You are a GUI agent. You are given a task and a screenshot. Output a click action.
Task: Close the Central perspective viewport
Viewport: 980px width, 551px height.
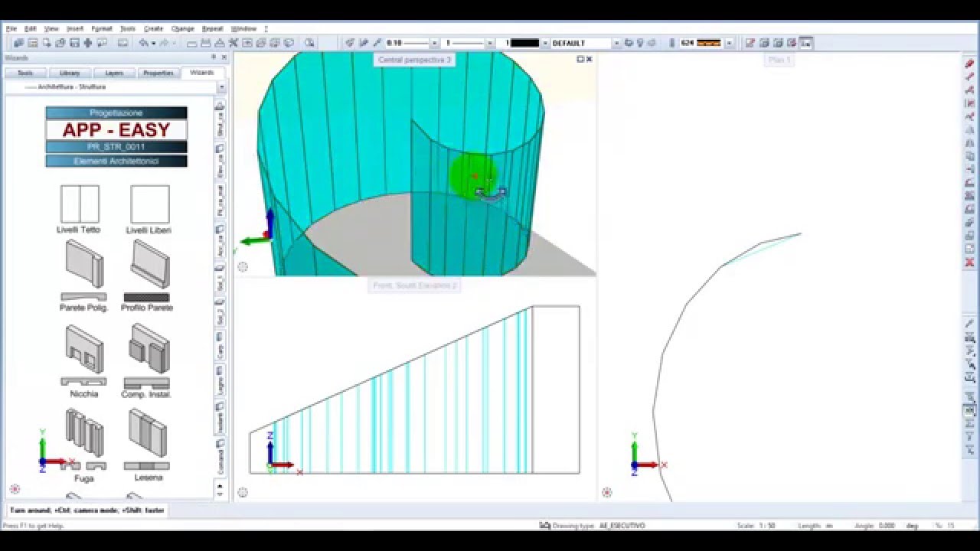click(x=589, y=59)
